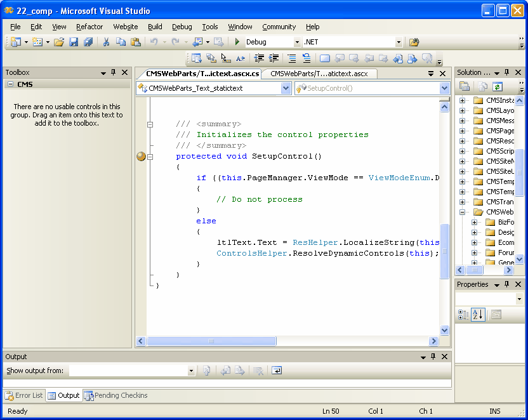This screenshot has height=420, width=528.
Task: Click the Save All icon
Action: (x=88, y=42)
